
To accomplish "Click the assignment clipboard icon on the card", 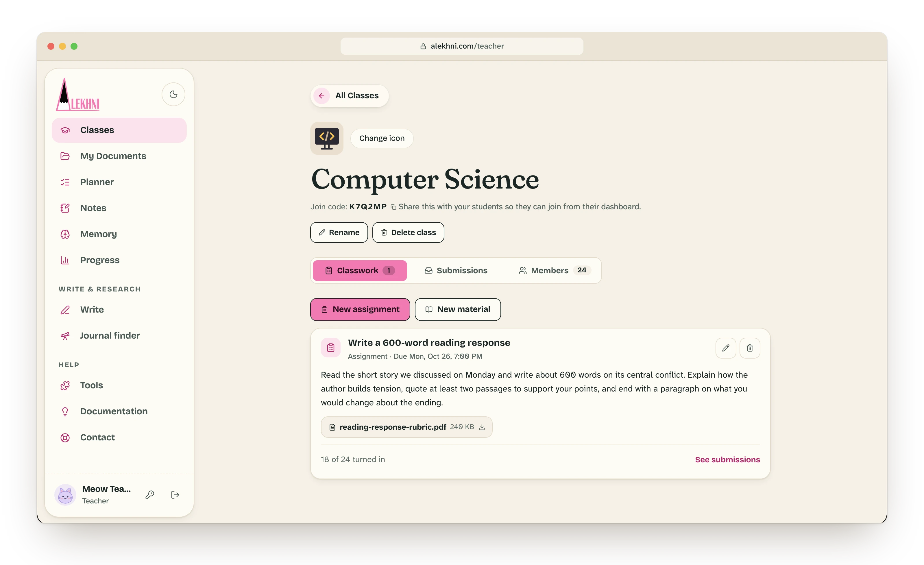I will tap(330, 348).
